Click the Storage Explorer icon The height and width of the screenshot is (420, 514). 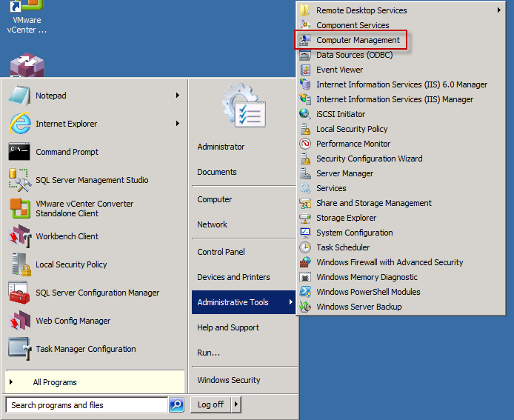305,218
